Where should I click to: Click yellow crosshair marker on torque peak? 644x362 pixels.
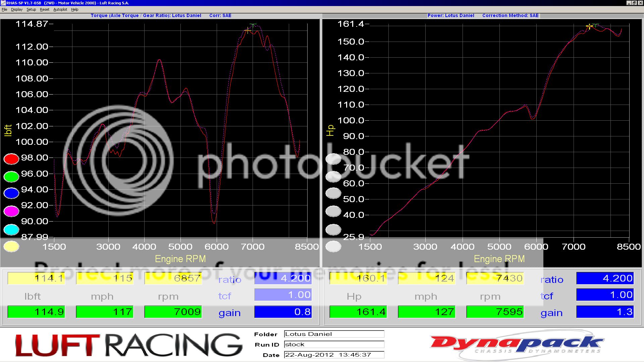click(248, 31)
